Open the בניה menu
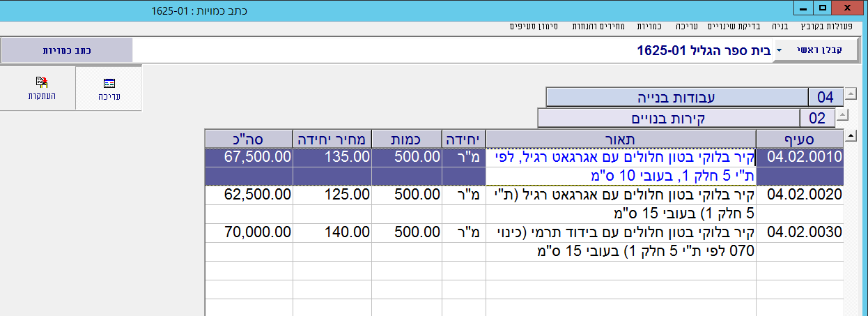The height and width of the screenshot is (316, 868). (780, 27)
